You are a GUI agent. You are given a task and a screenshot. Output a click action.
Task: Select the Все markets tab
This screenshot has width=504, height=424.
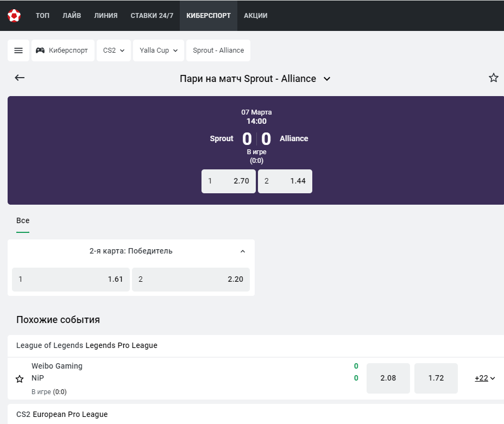click(x=23, y=220)
